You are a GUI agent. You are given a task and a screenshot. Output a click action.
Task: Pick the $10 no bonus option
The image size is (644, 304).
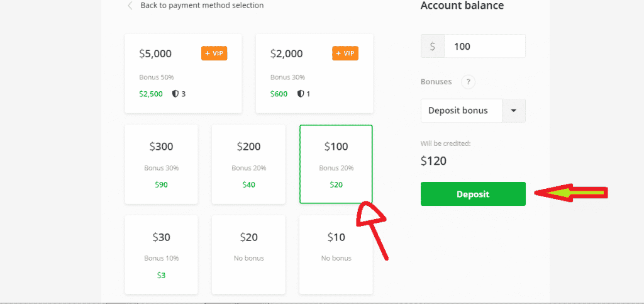336,255
